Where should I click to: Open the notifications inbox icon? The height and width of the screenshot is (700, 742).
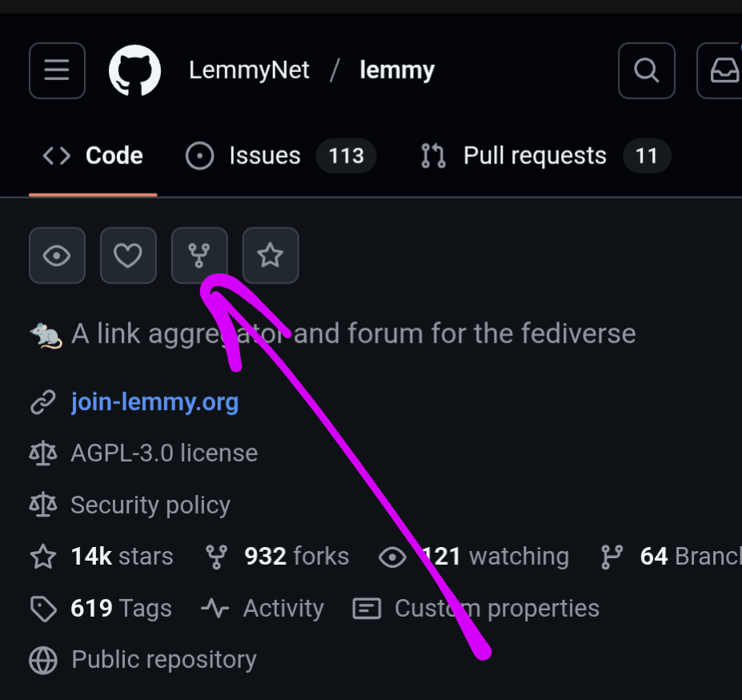pyautogui.click(x=720, y=70)
